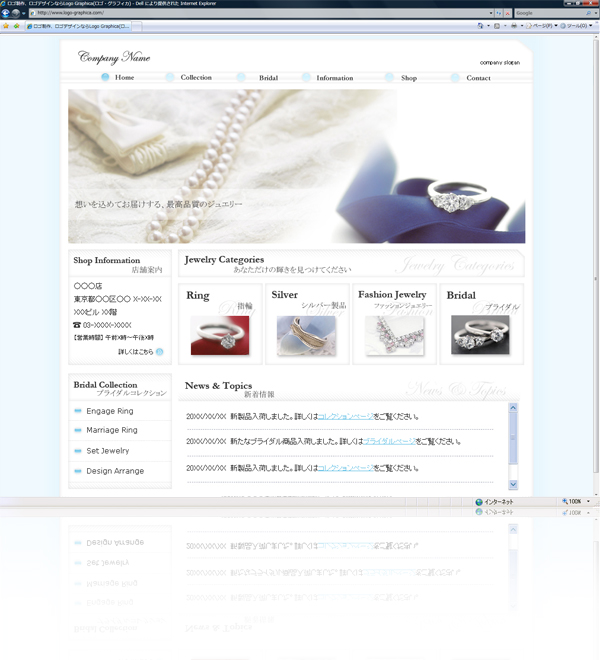
Task: Select Set Jewelry in Bridal Collection
Action: (x=108, y=450)
